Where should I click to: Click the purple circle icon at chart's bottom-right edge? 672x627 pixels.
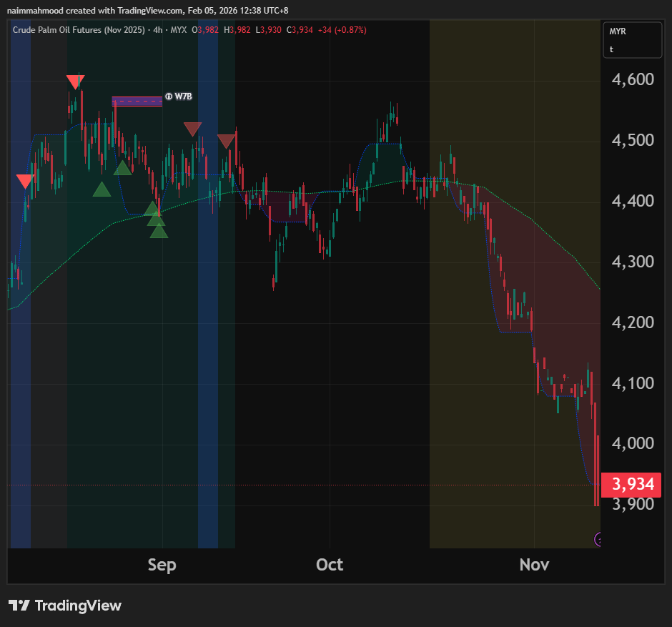click(x=598, y=539)
